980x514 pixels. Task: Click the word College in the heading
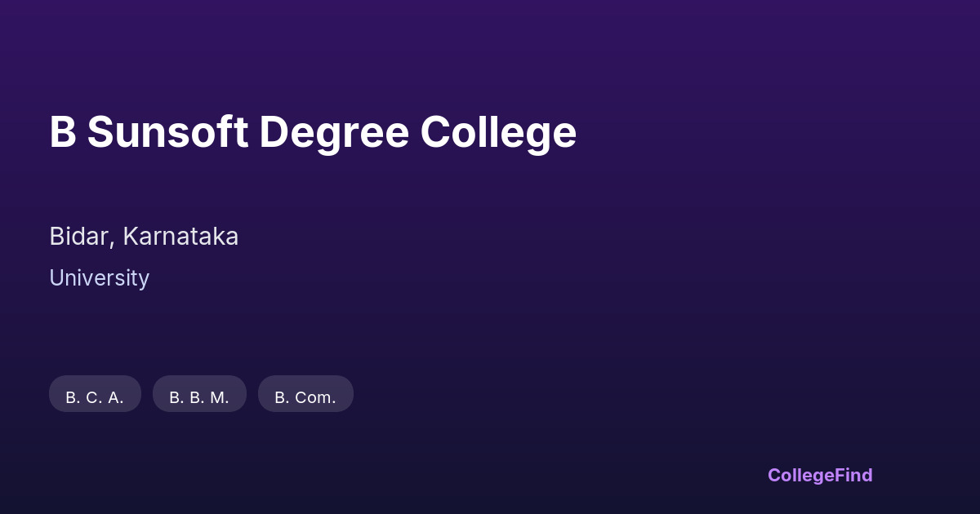(x=498, y=132)
